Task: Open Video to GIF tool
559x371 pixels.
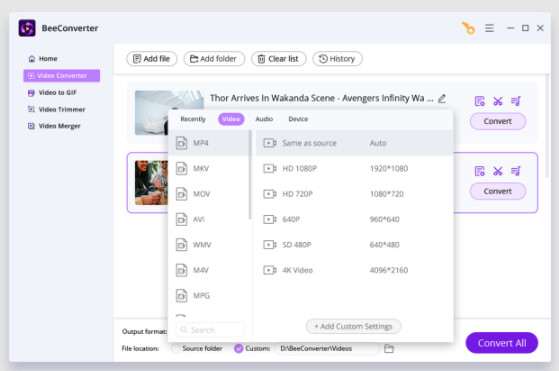Action: [x=52, y=93]
